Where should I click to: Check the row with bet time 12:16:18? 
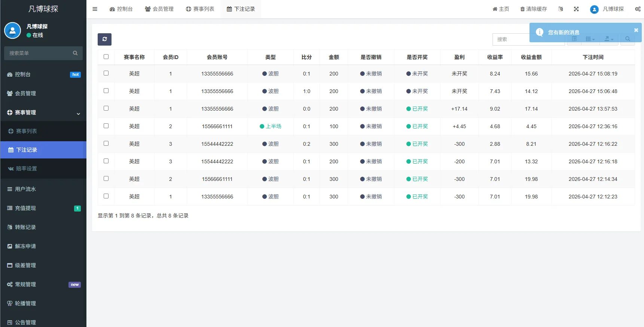tap(106, 161)
